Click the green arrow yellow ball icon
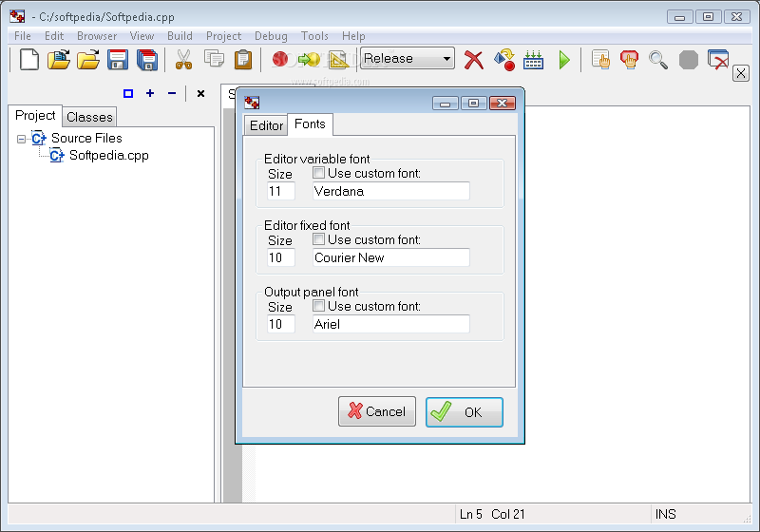 tap(309, 59)
